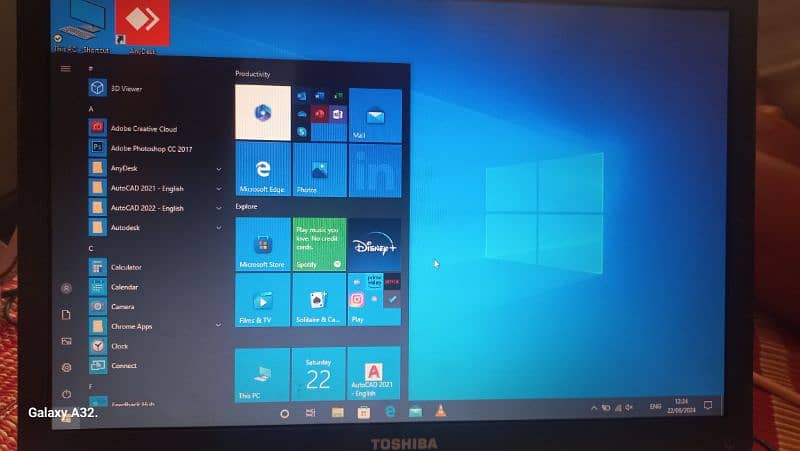Expand the Start menu hamburger button
The image size is (800, 451).
(x=66, y=68)
